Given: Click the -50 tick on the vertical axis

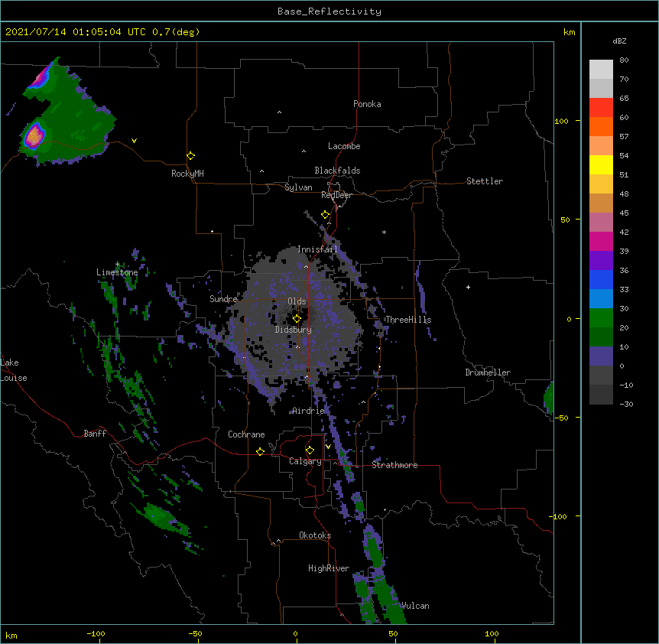Looking at the screenshot, I should (561, 418).
